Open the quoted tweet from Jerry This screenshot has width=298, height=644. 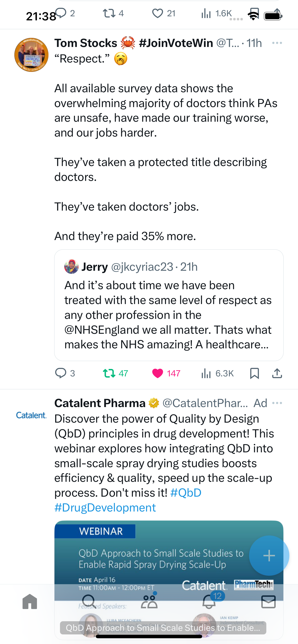coord(169,305)
